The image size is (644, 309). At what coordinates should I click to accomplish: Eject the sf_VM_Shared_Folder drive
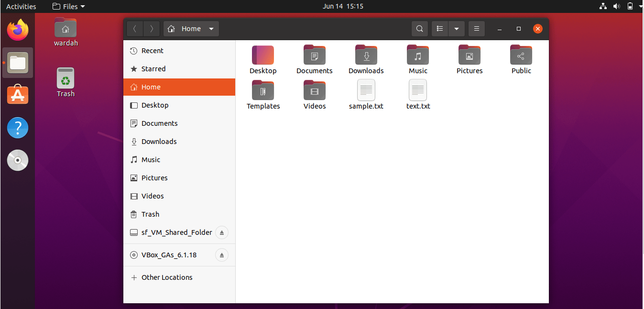tap(221, 233)
